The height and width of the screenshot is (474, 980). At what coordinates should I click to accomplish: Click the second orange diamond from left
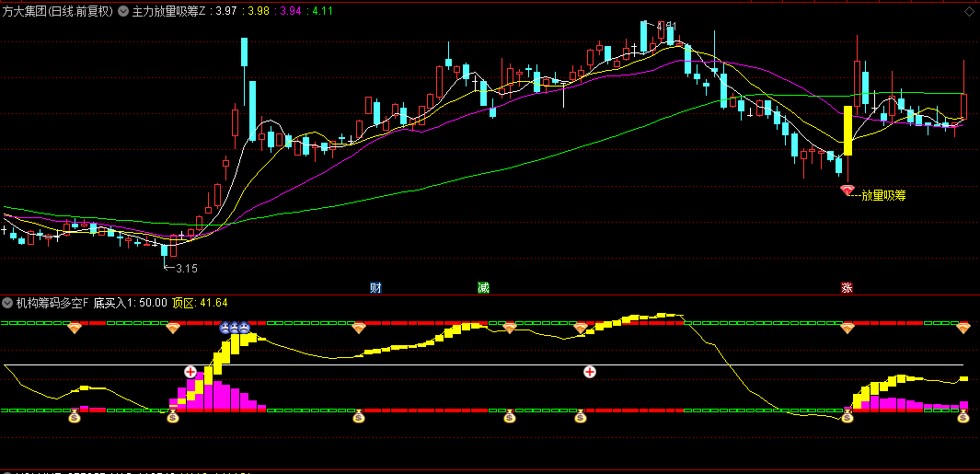[173, 328]
